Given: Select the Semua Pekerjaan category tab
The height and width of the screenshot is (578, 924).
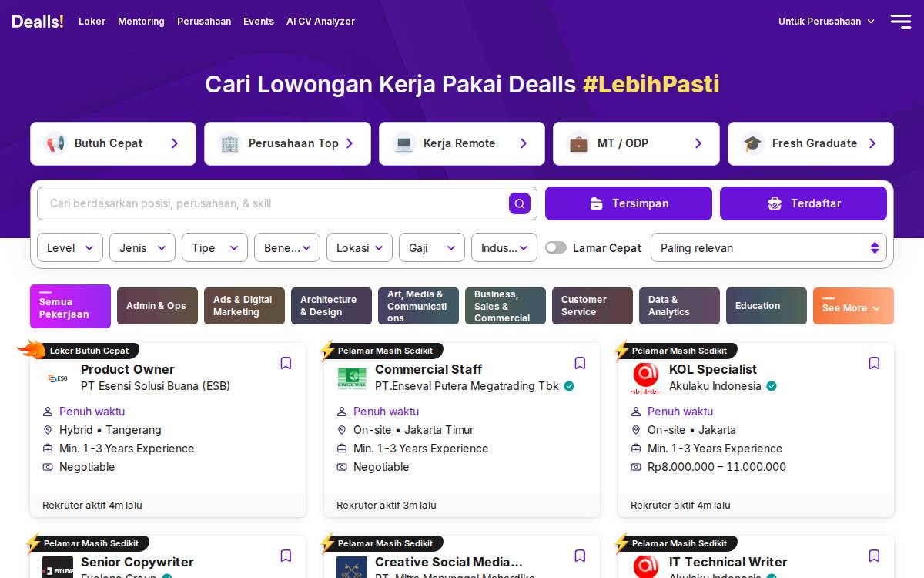Looking at the screenshot, I should click(x=70, y=306).
